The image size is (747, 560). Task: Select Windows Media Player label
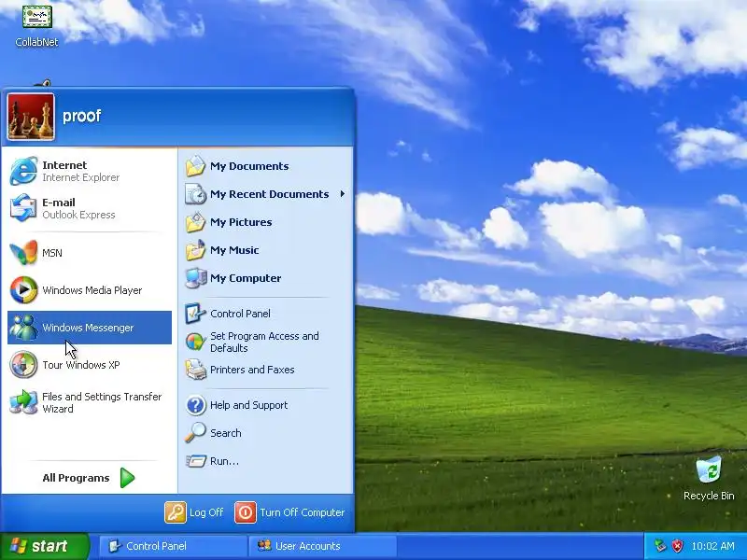92,290
